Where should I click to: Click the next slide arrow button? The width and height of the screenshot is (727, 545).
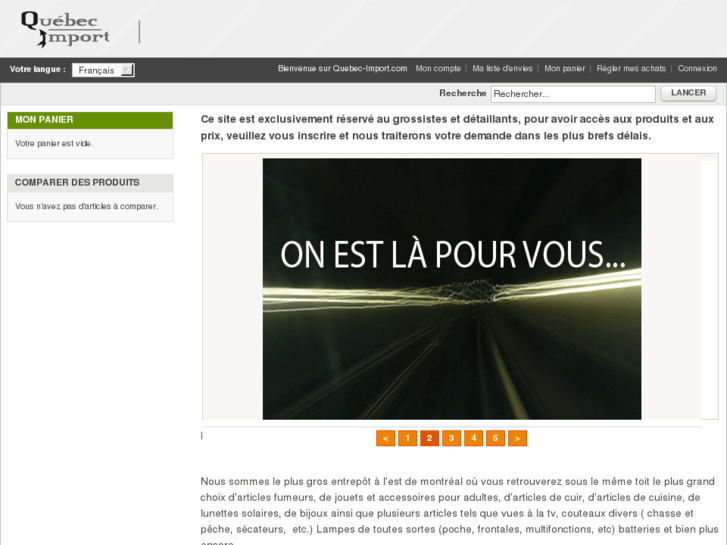tap(517, 438)
